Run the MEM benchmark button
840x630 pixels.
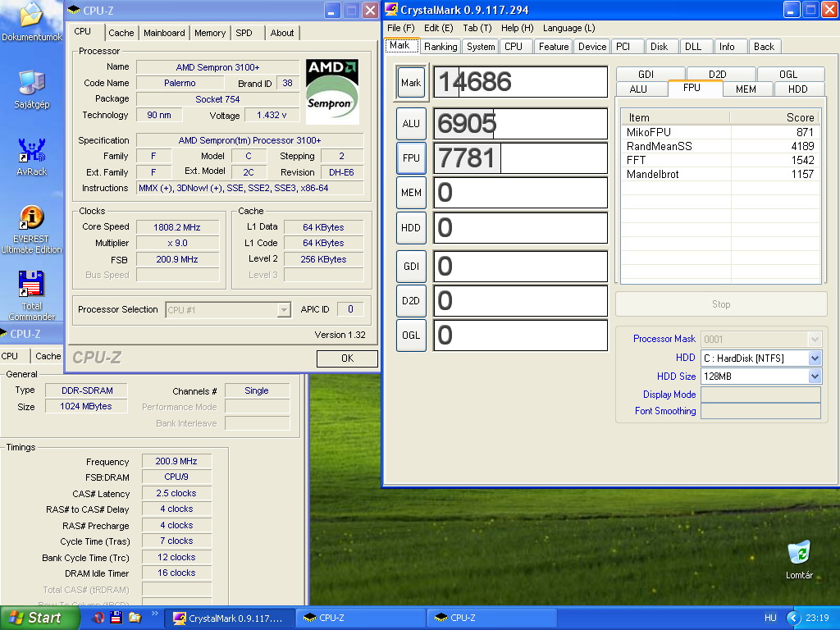pos(411,192)
